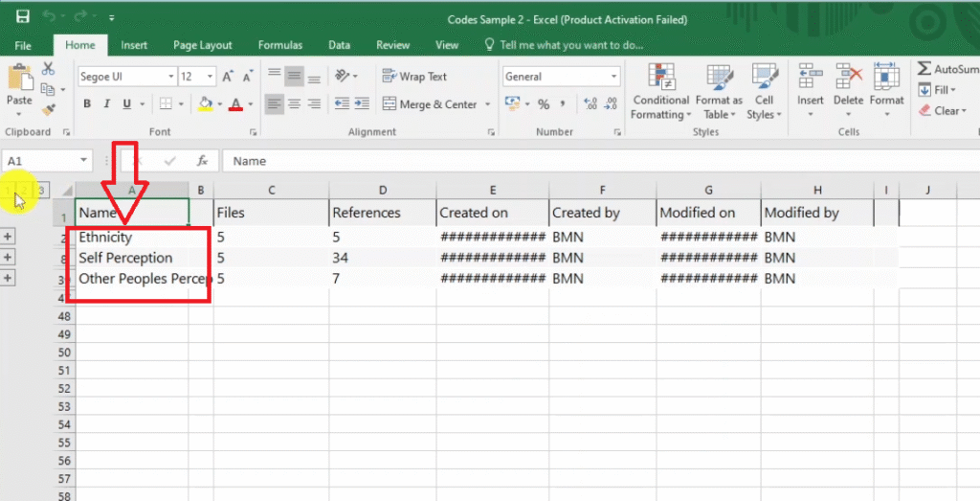
Task: Expand the group beside the Ethnicity row
Action: (x=8, y=237)
